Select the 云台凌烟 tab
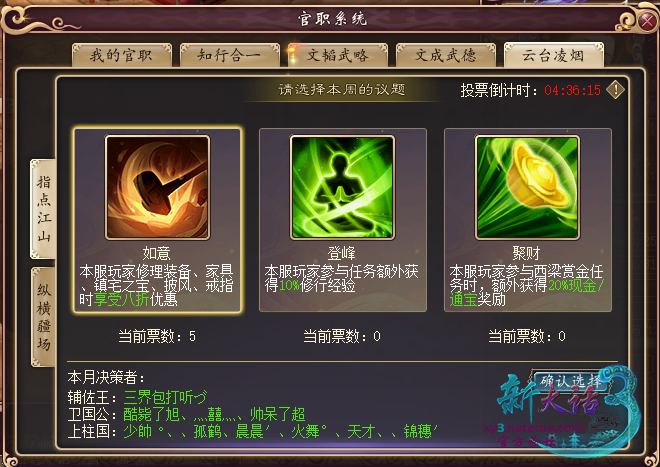 point(554,55)
